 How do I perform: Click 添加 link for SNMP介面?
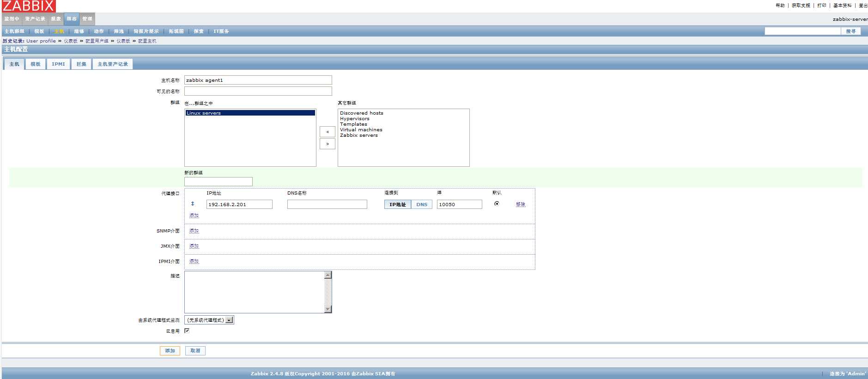pyautogui.click(x=194, y=231)
